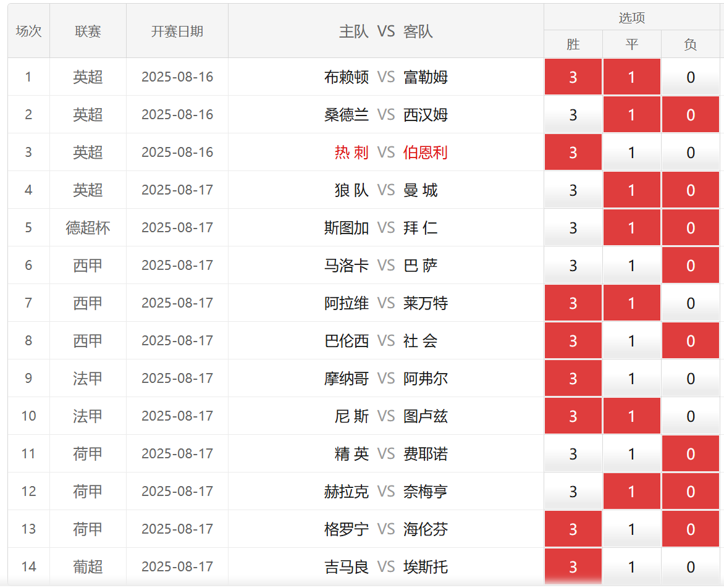
Task: Click the 主队 VS 客队 column header
Action: pos(386,31)
